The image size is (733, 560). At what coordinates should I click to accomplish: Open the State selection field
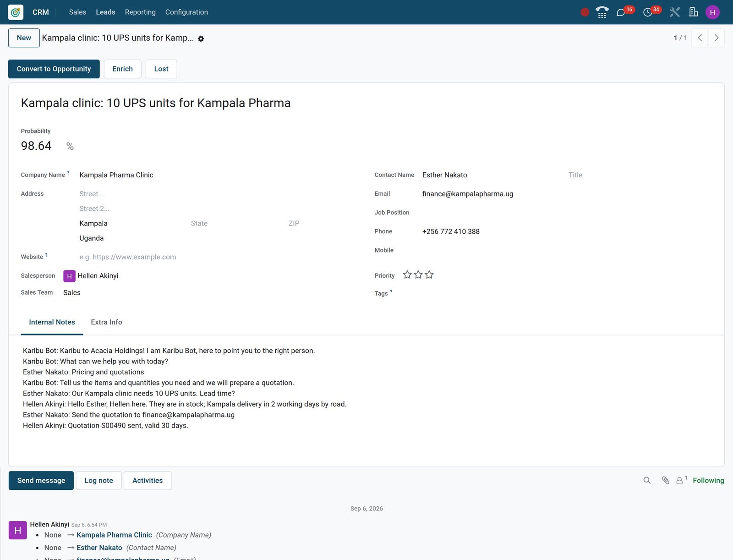[x=237, y=224]
